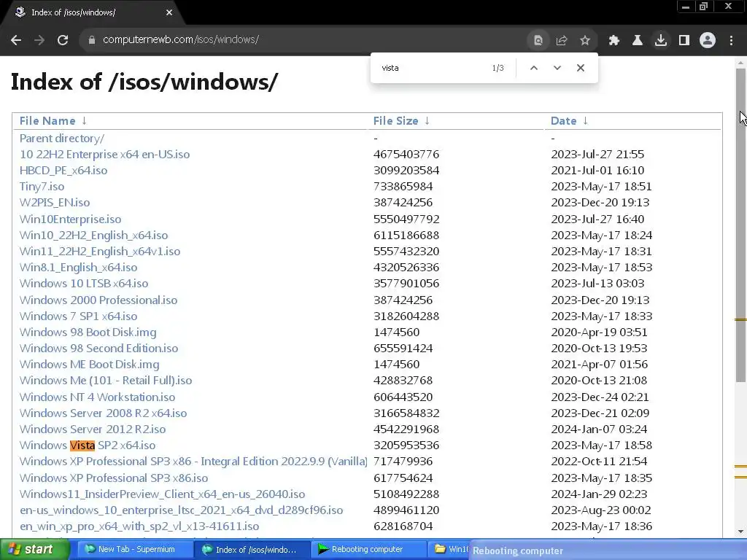The width and height of the screenshot is (747, 560).
Task: Click the address bar URL
Action: [181, 40]
